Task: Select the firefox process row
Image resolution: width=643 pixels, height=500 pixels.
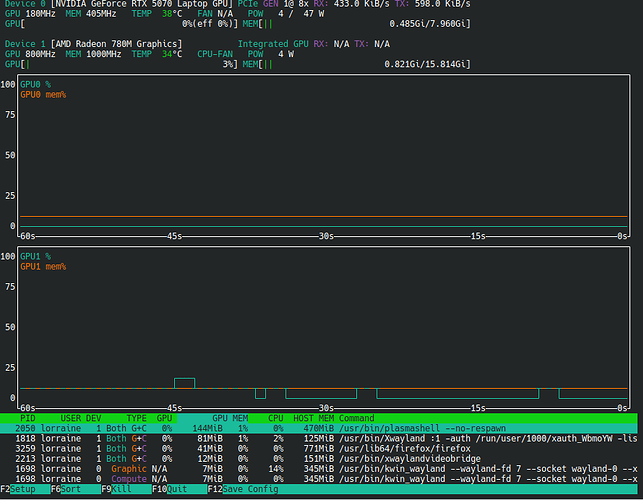Action: [x=319, y=448]
